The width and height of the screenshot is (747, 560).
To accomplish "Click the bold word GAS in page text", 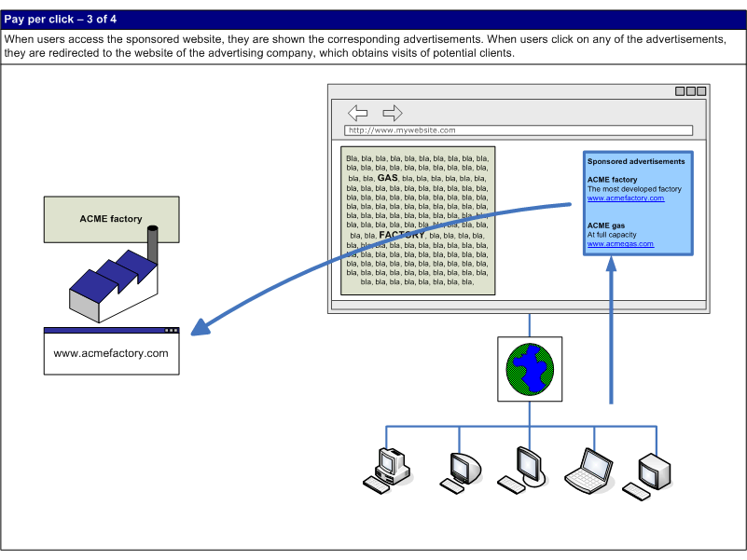I will (x=387, y=178).
